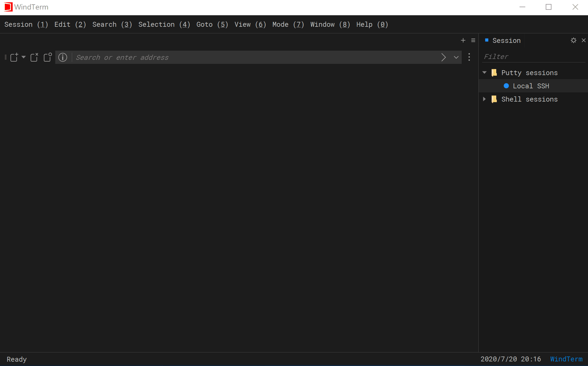The image size is (588, 366).
Task: Minimize the WindTerm window
Action: click(x=522, y=7)
